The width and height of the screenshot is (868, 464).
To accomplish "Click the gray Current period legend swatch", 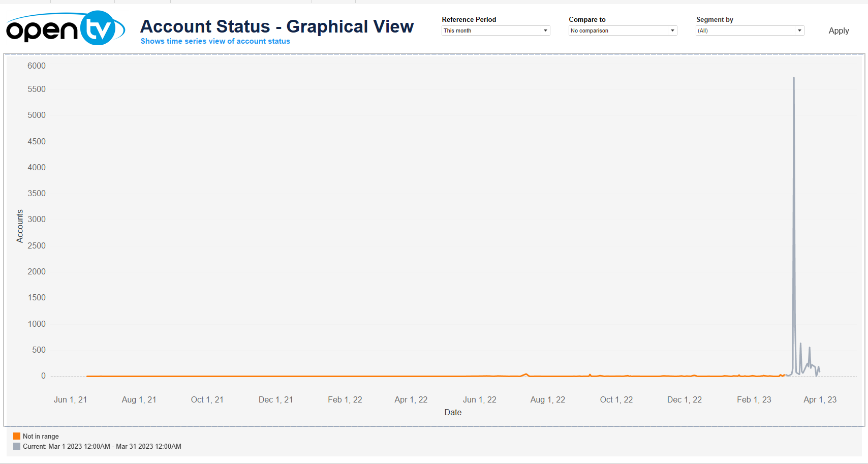I will [17, 446].
